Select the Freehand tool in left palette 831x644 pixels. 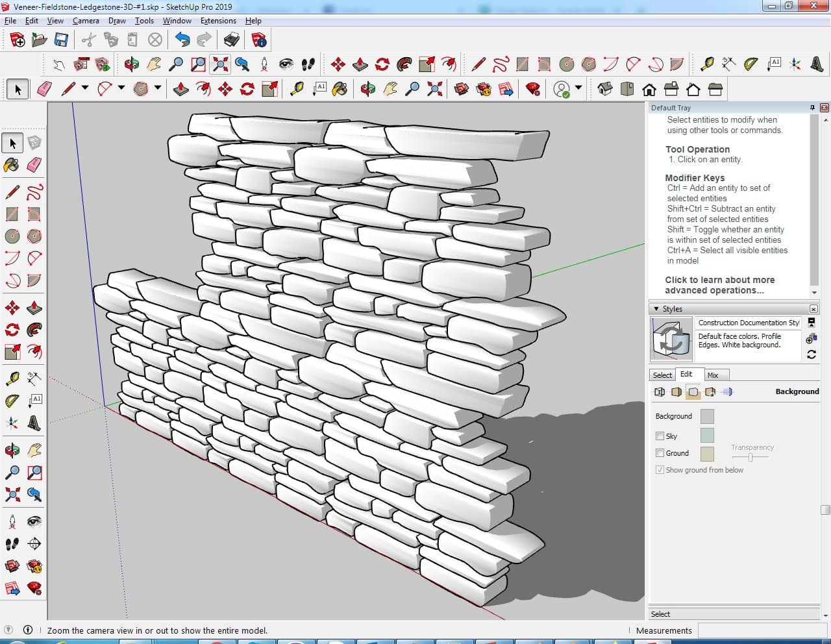34,192
